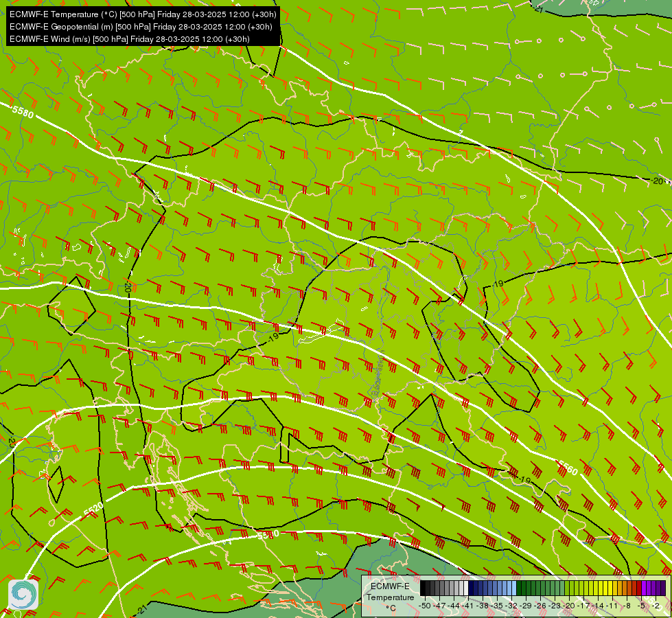Viewport: 672px width, 618px height.
Task: Click the -35 tick label on the legend
Action: (497, 606)
